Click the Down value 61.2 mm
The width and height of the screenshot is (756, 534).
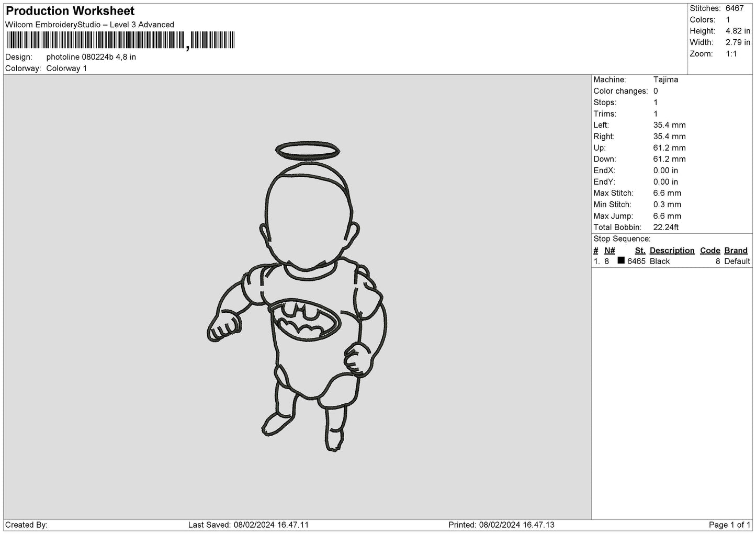[669, 159]
